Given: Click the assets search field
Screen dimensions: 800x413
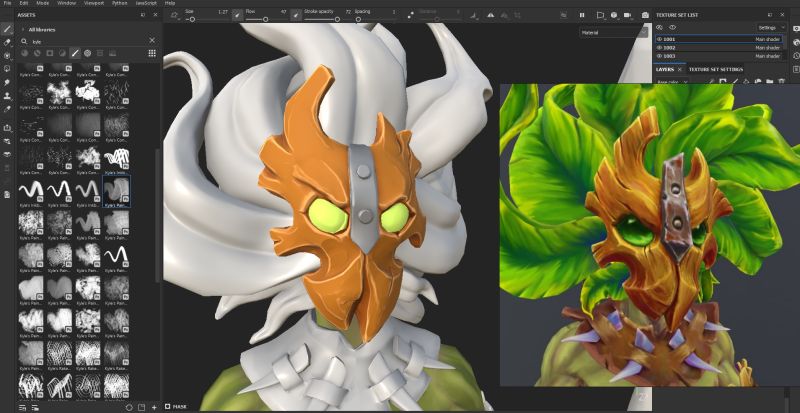Looking at the screenshot, I should pos(87,41).
